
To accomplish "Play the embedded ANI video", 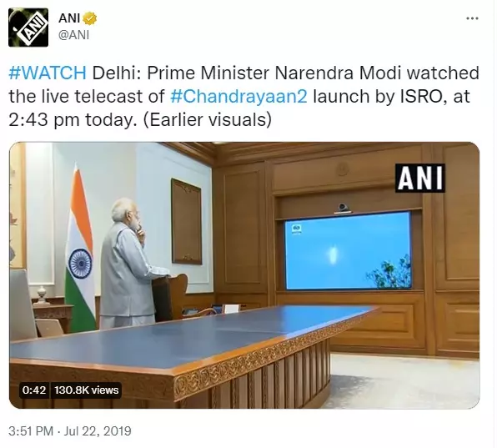I will [x=244, y=275].
